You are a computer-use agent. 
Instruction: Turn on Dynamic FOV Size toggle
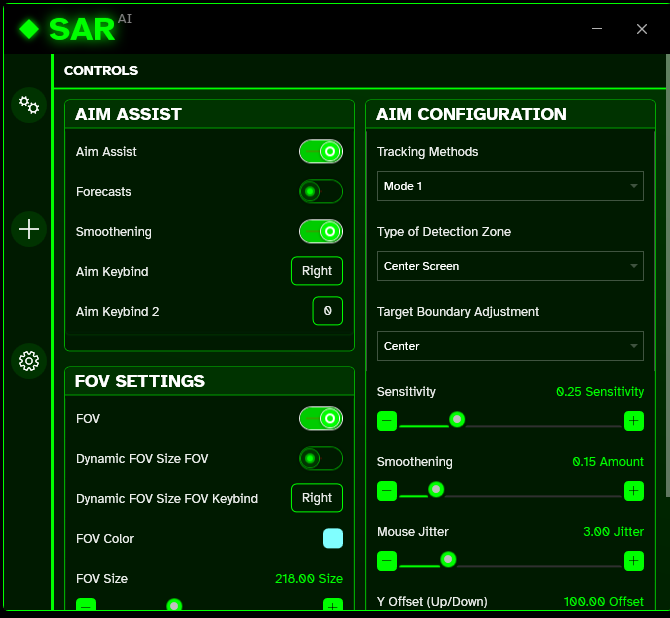point(321,459)
